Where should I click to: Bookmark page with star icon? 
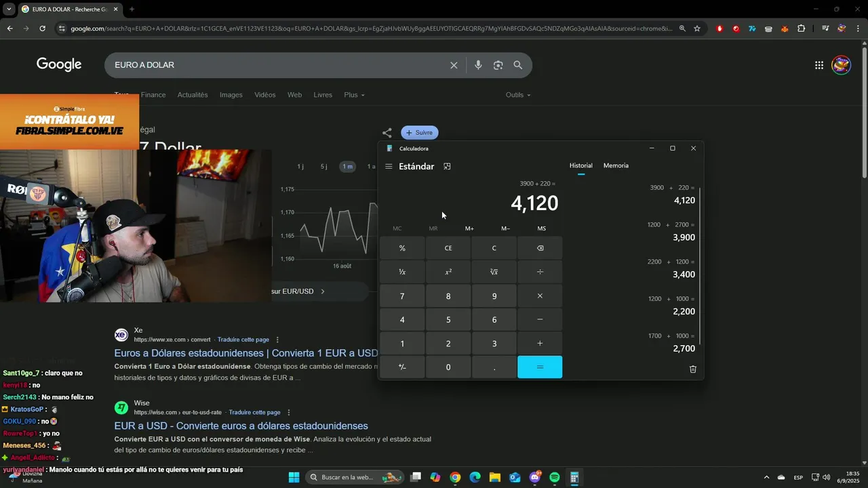tap(697, 28)
